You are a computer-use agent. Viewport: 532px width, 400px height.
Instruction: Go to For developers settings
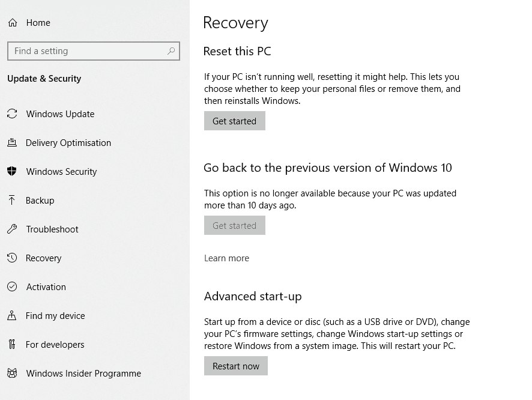pos(55,345)
